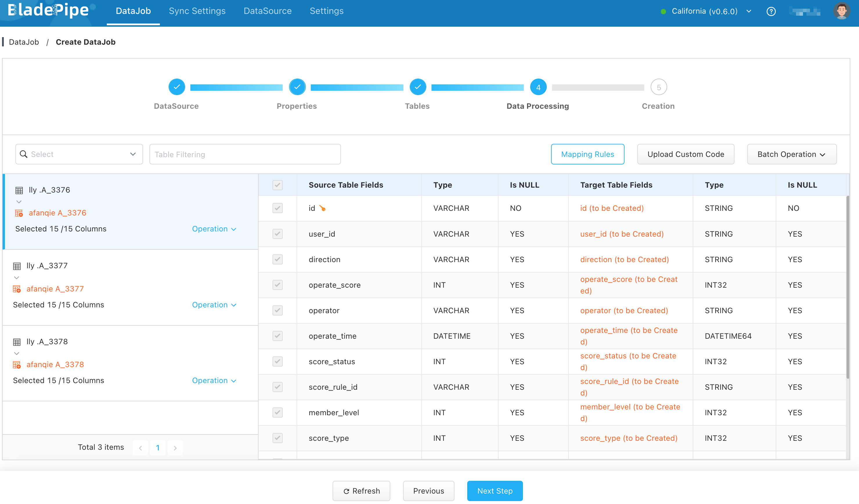Click the help question mark icon

(771, 12)
